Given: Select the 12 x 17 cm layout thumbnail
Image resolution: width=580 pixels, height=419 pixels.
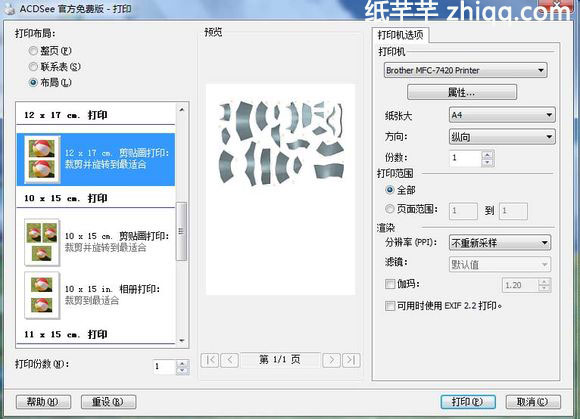Looking at the screenshot, I should point(42,159).
